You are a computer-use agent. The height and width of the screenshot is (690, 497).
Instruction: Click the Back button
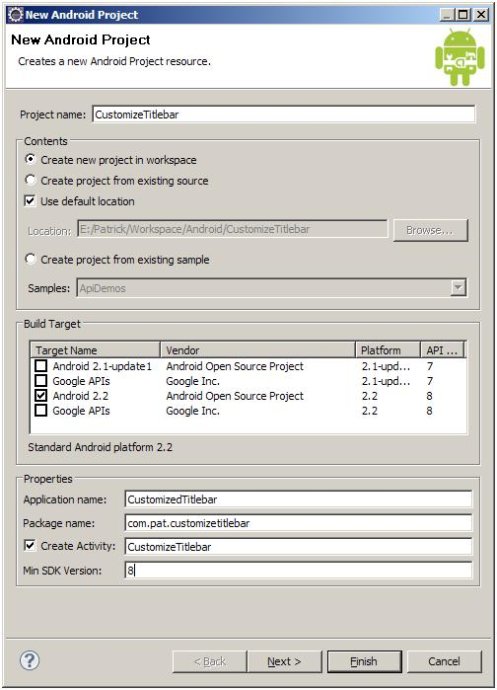pyautogui.click(x=210, y=661)
